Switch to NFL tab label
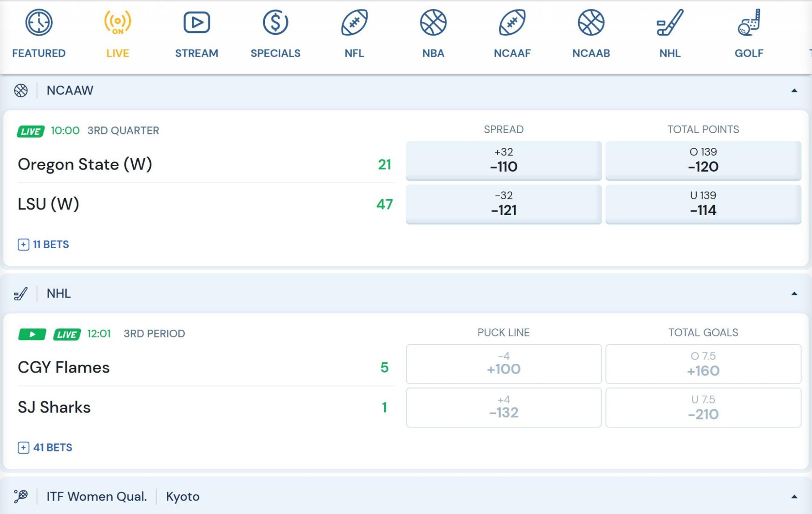This screenshot has height=514, width=812. (354, 53)
